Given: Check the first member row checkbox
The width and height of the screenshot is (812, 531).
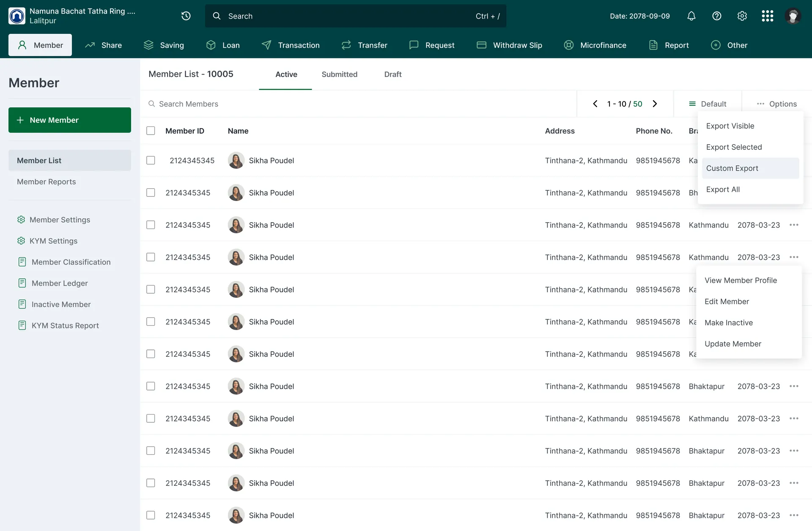Looking at the screenshot, I should (x=151, y=160).
